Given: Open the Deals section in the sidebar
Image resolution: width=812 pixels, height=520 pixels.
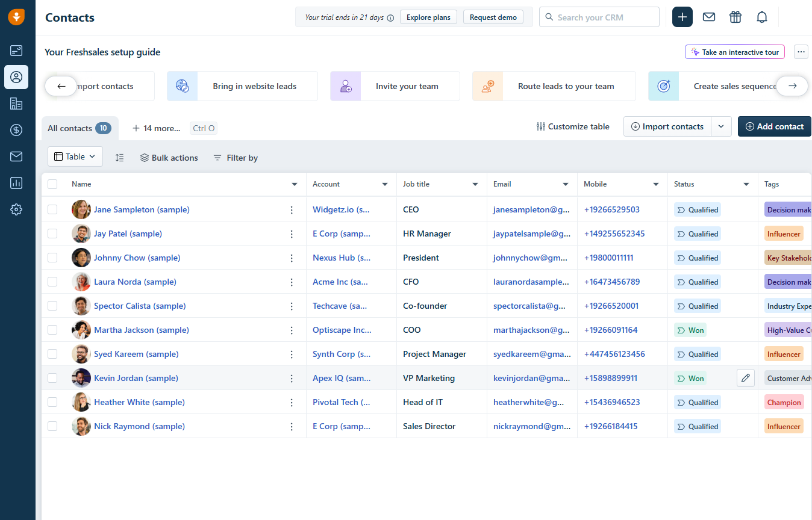Looking at the screenshot, I should point(16,130).
